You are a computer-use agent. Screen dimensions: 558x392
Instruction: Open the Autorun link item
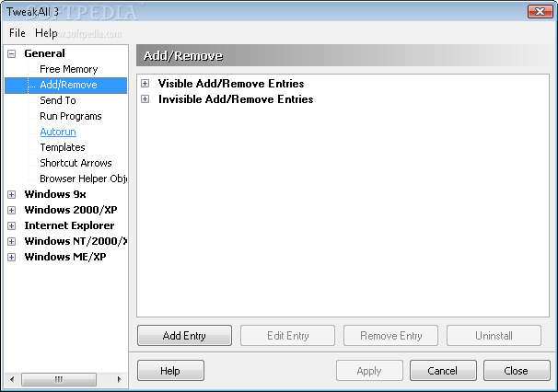[58, 132]
